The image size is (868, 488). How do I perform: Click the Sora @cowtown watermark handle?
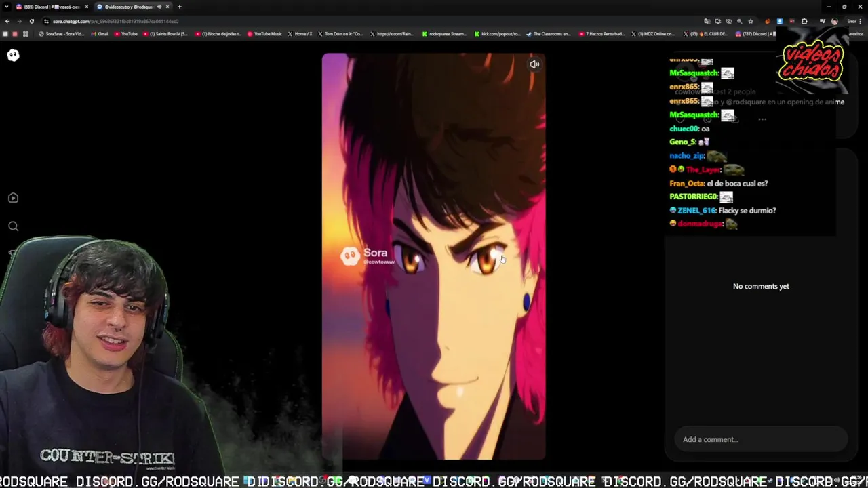[x=379, y=262]
